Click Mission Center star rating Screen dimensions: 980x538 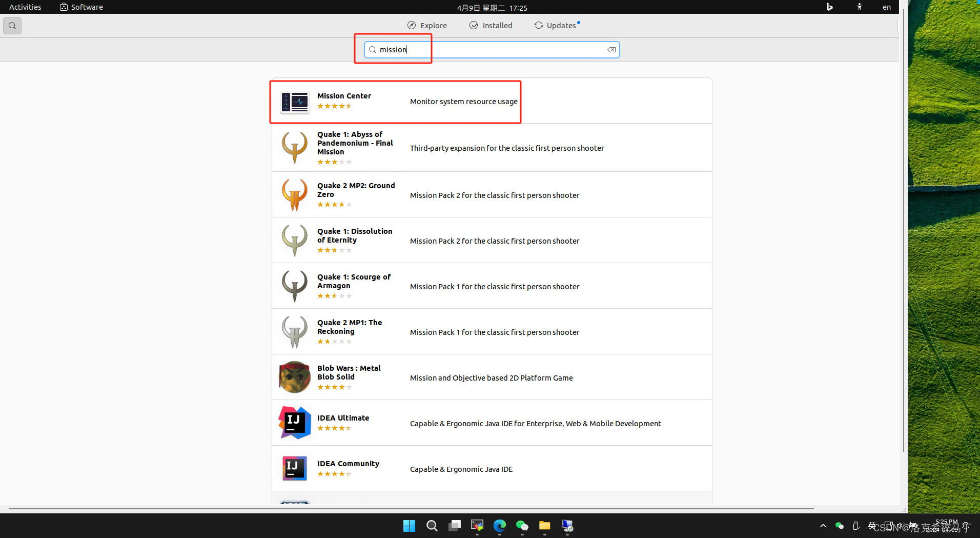[x=334, y=106]
